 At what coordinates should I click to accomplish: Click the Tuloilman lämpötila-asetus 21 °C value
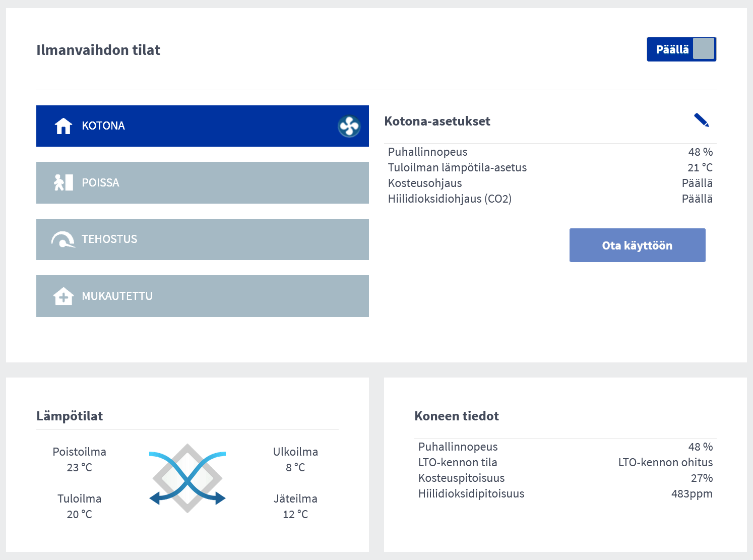click(700, 167)
